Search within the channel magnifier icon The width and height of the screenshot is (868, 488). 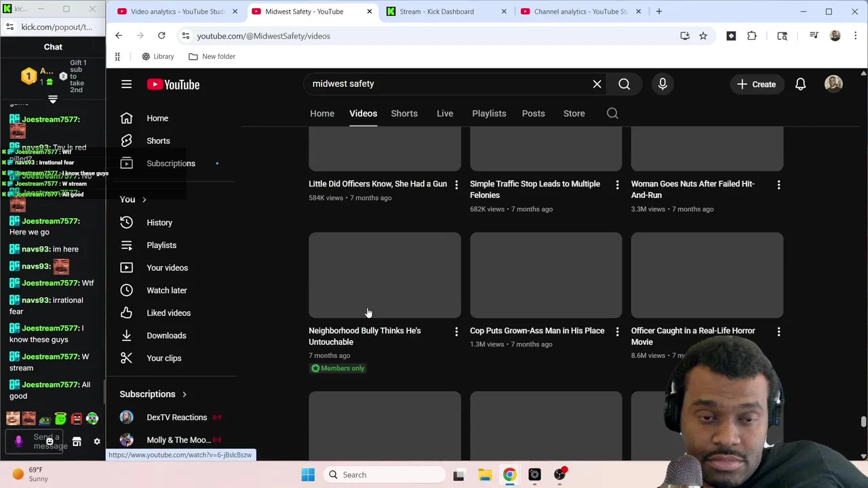click(x=612, y=113)
